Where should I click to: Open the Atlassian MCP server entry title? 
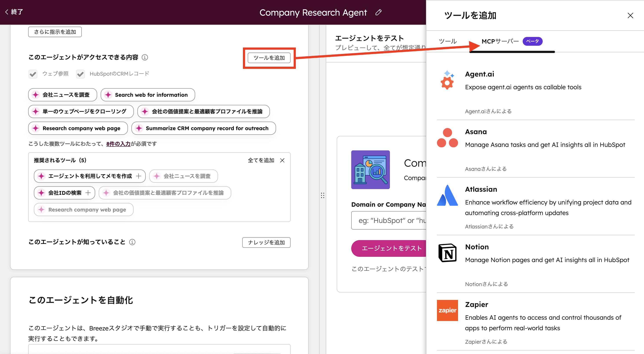(481, 189)
